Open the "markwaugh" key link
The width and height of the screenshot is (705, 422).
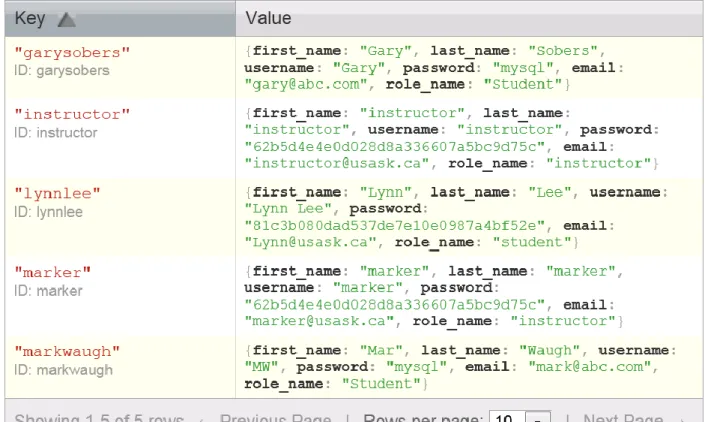(67, 351)
